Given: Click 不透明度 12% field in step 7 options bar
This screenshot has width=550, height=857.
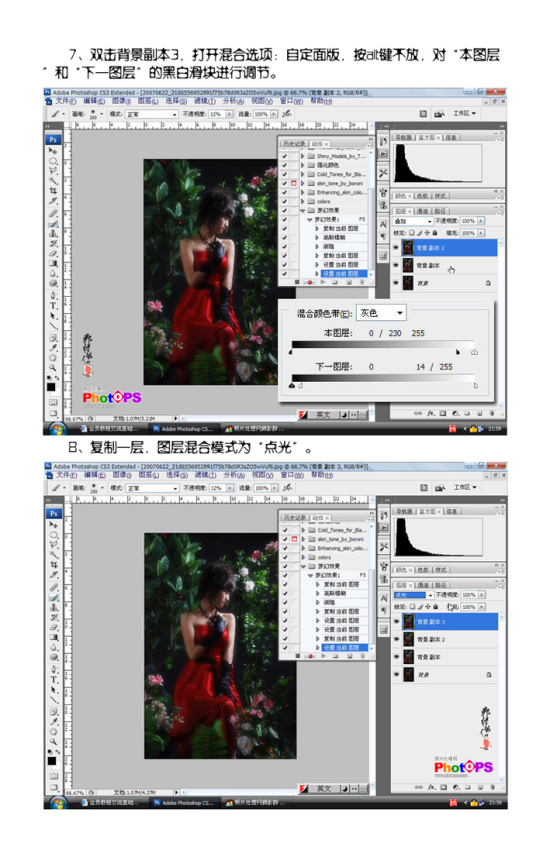Looking at the screenshot, I should point(216,114).
